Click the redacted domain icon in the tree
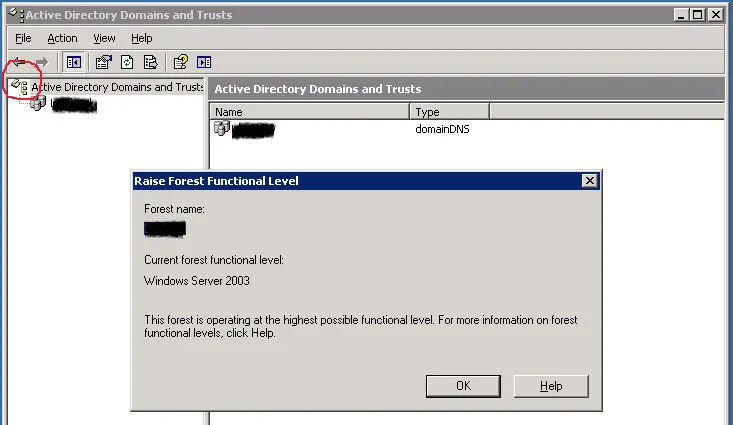This screenshot has height=425, width=733. (x=38, y=103)
